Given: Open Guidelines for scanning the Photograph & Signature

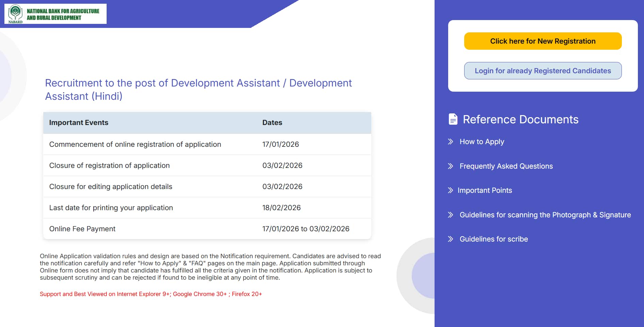Looking at the screenshot, I should click(545, 215).
